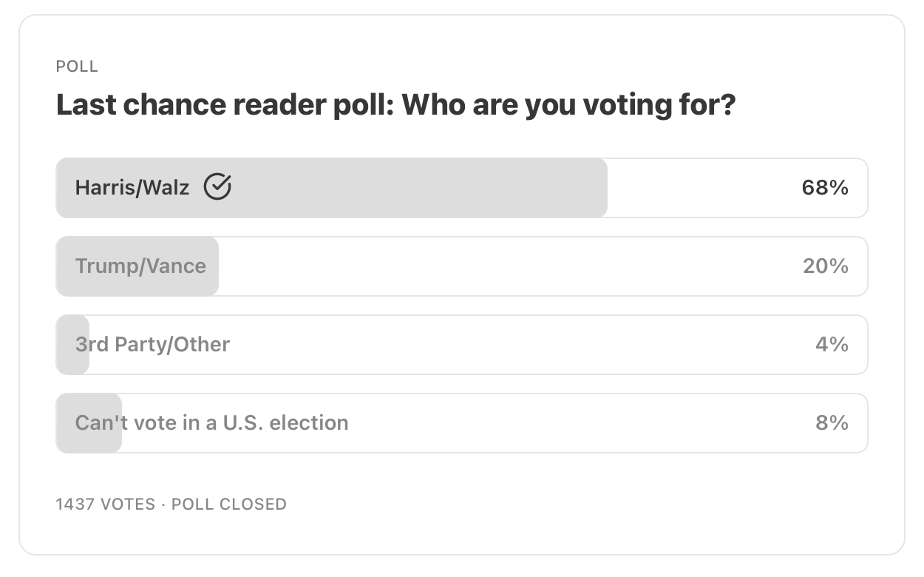Select the Trump/Vance option label
924x577 pixels.
click(x=140, y=266)
